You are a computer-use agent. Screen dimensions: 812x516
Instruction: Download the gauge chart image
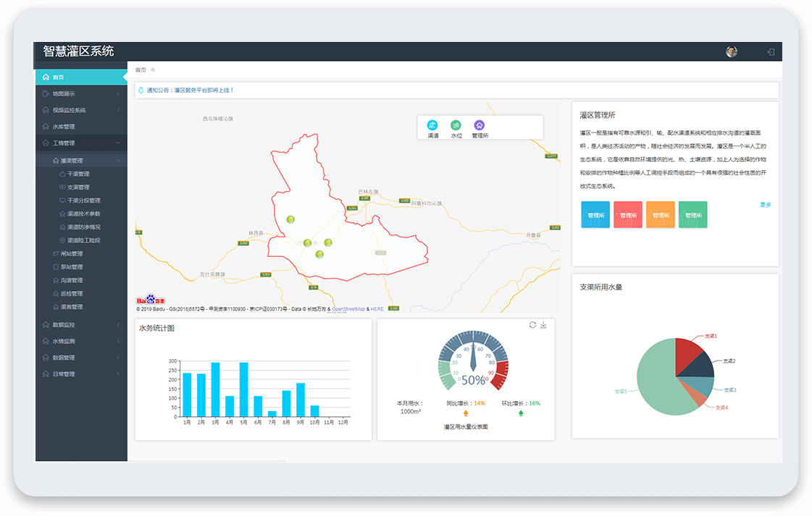click(x=543, y=325)
